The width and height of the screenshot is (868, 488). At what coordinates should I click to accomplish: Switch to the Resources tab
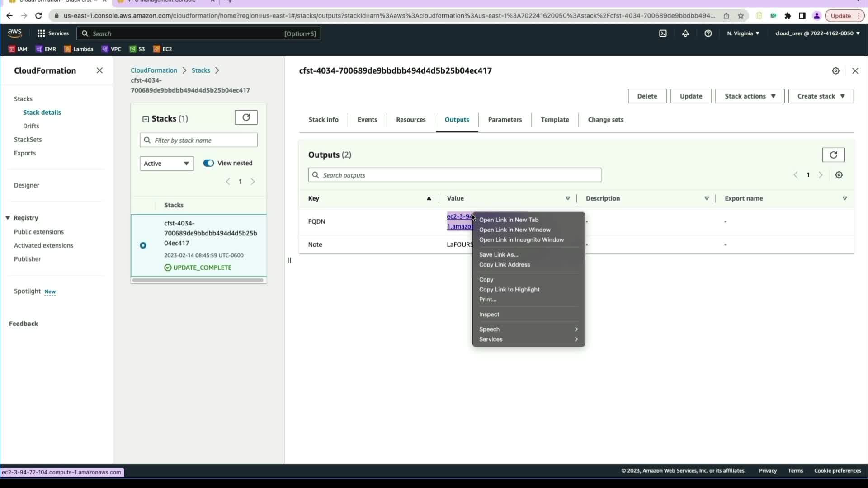click(410, 120)
